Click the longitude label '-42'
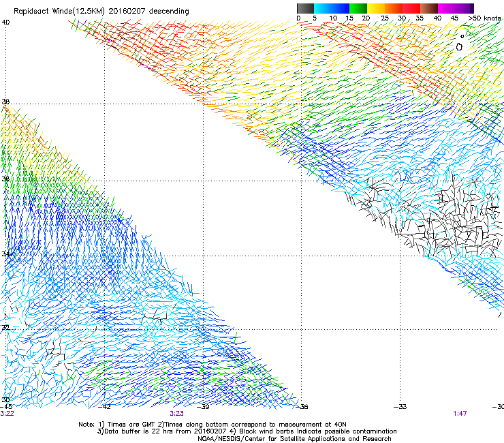Image resolution: width=504 pixels, height=443 pixels. (x=104, y=407)
